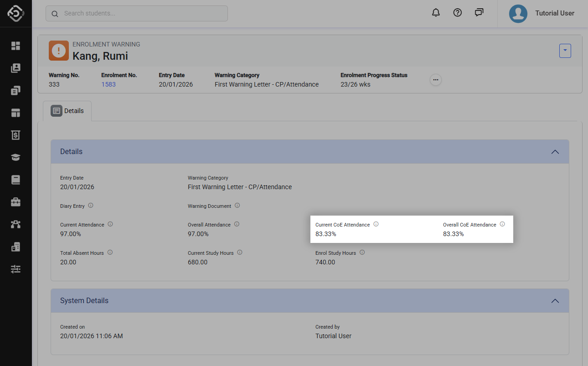
Task: Collapse the Details section
Action: tap(555, 152)
